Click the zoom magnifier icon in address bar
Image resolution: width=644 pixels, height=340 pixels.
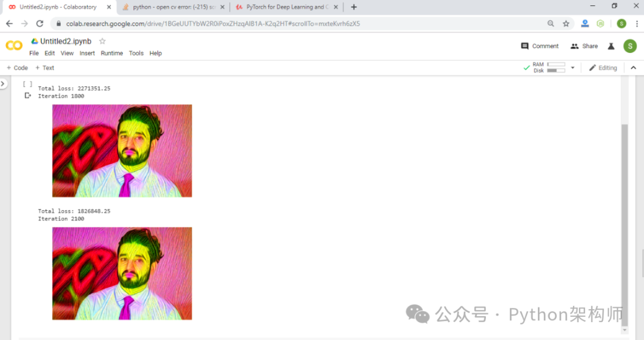pos(551,24)
